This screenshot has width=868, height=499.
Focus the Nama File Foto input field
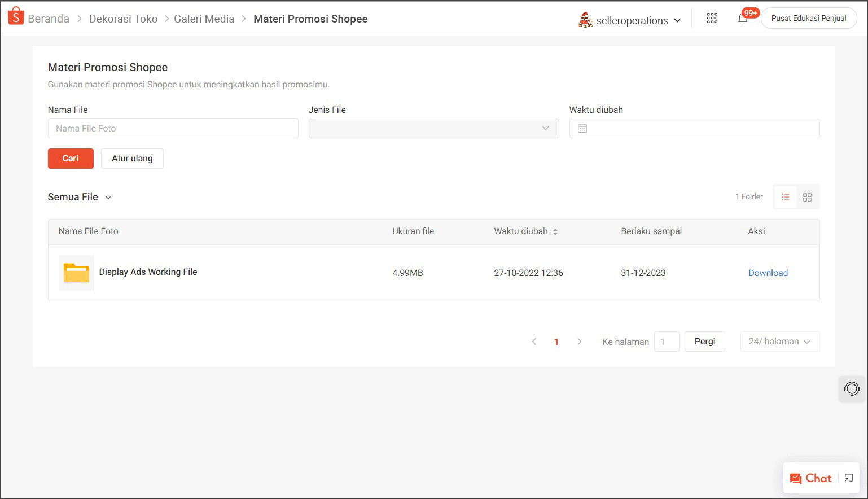[173, 128]
